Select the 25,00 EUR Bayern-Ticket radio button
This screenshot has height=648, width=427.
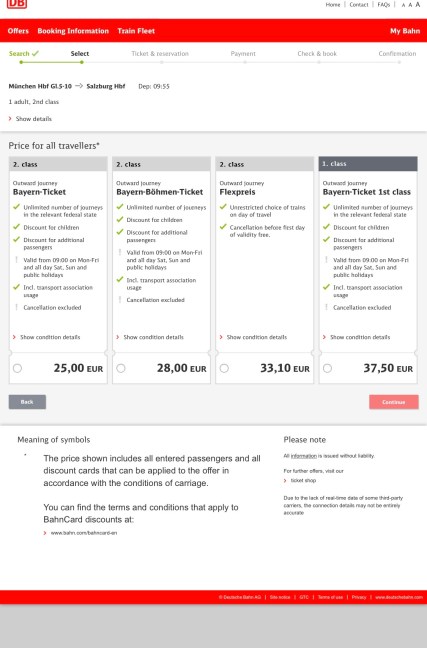(x=17, y=368)
